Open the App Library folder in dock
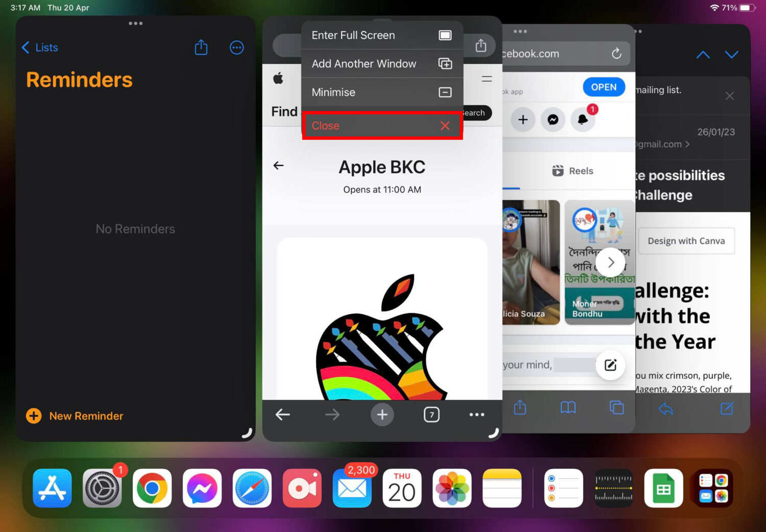The width and height of the screenshot is (766, 532). point(713,488)
